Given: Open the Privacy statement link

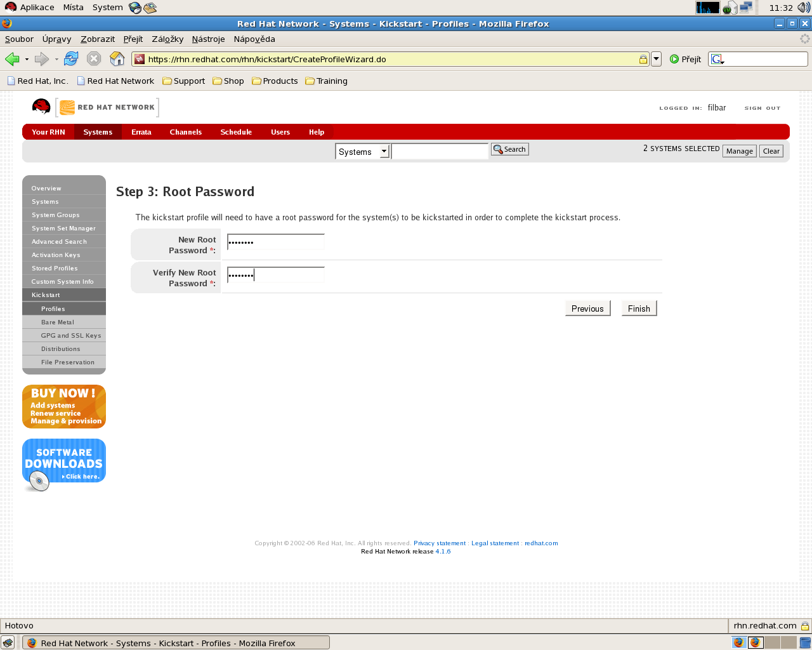Looking at the screenshot, I should point(440,543).
